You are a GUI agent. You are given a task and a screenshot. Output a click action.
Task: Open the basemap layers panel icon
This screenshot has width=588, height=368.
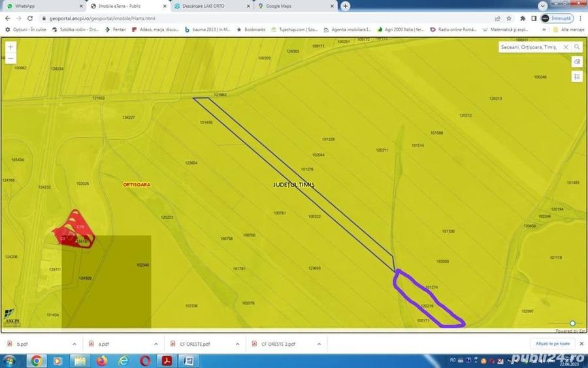click(x=577, y=61)
